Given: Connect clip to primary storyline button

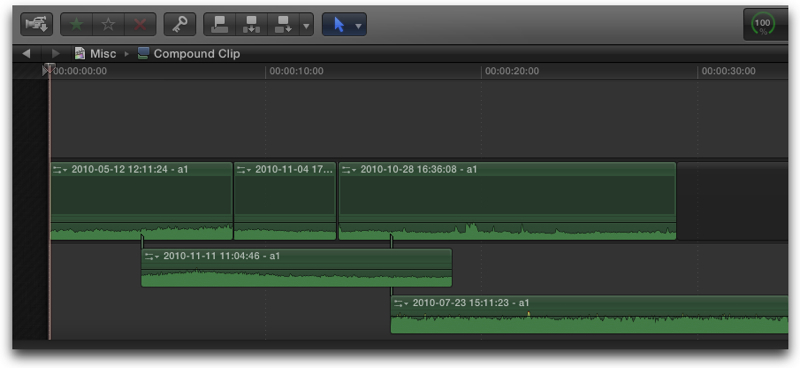Looking at the screenshot, I should [219, 24].
